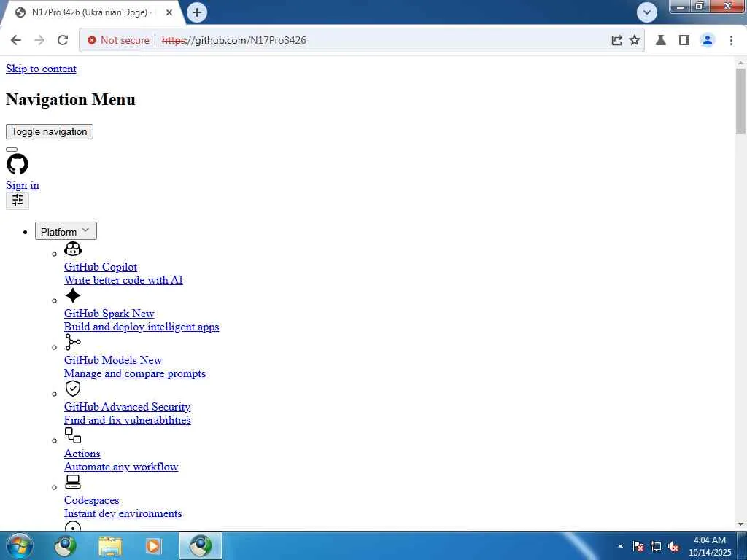Open the Actions link

[82, 454]
